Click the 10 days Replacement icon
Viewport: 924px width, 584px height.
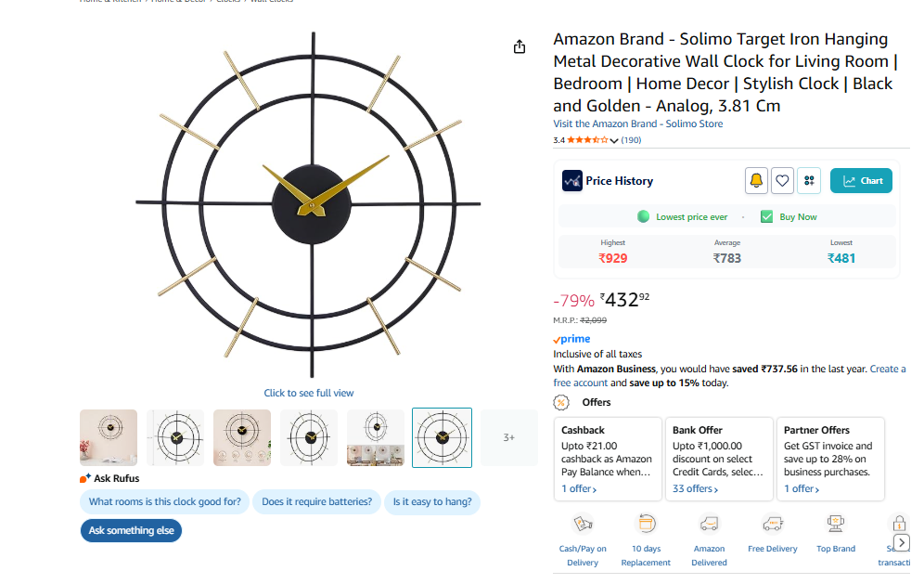pos(646,524)
